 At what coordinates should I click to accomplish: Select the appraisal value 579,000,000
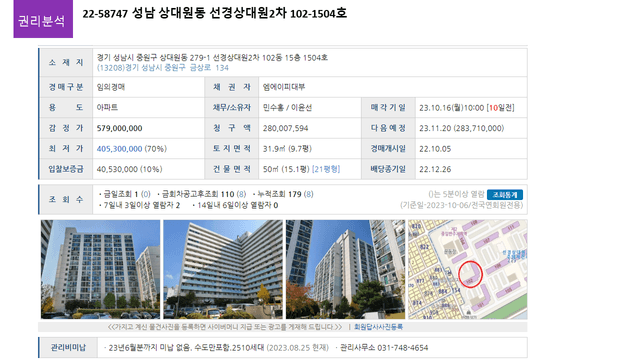tap(119, 128)
